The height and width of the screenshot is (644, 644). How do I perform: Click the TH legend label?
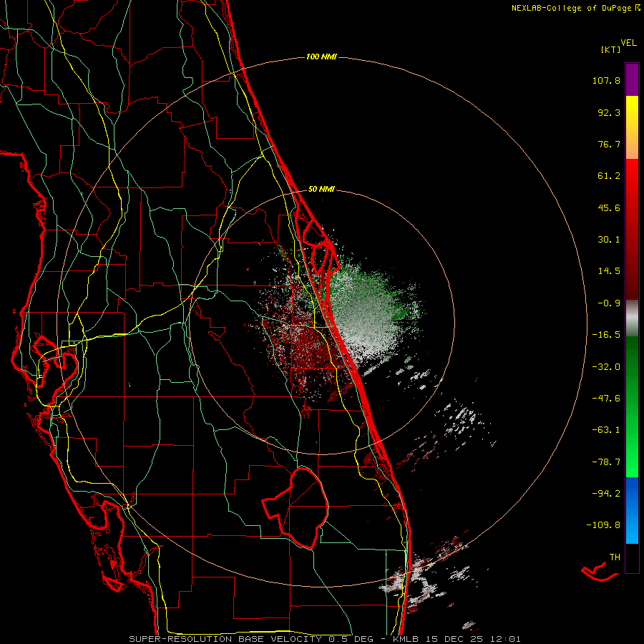pyautogui.click(x=615, y=557)
